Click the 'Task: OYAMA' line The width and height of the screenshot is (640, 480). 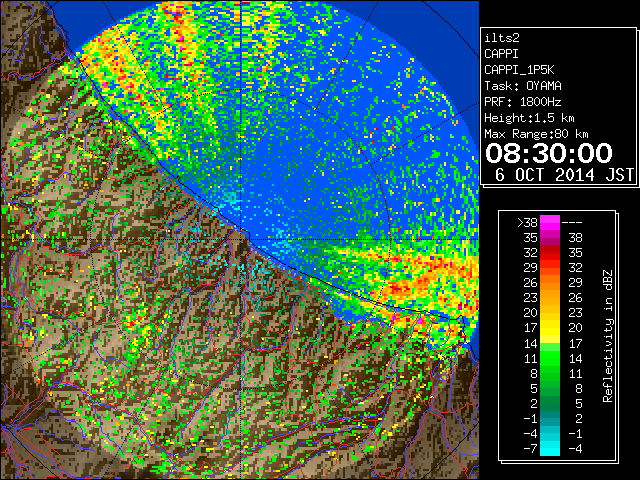523,86
